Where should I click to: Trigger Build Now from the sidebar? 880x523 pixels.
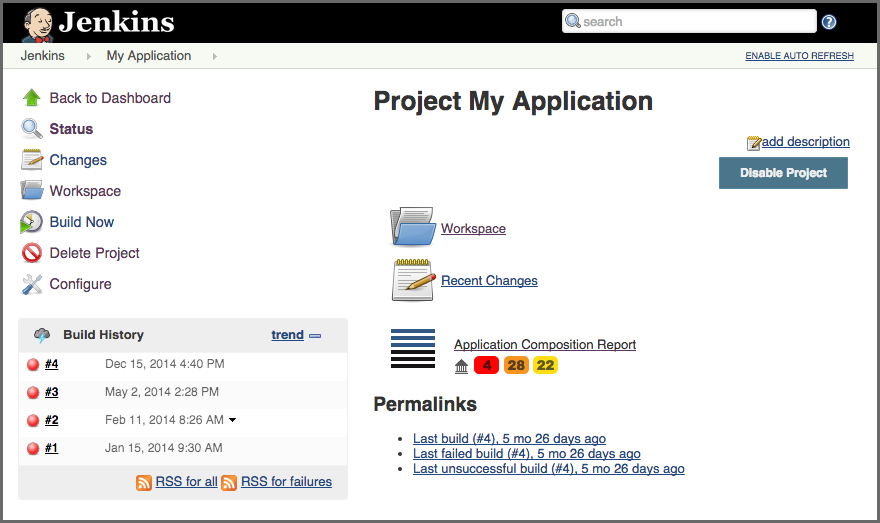click(82, 222)
